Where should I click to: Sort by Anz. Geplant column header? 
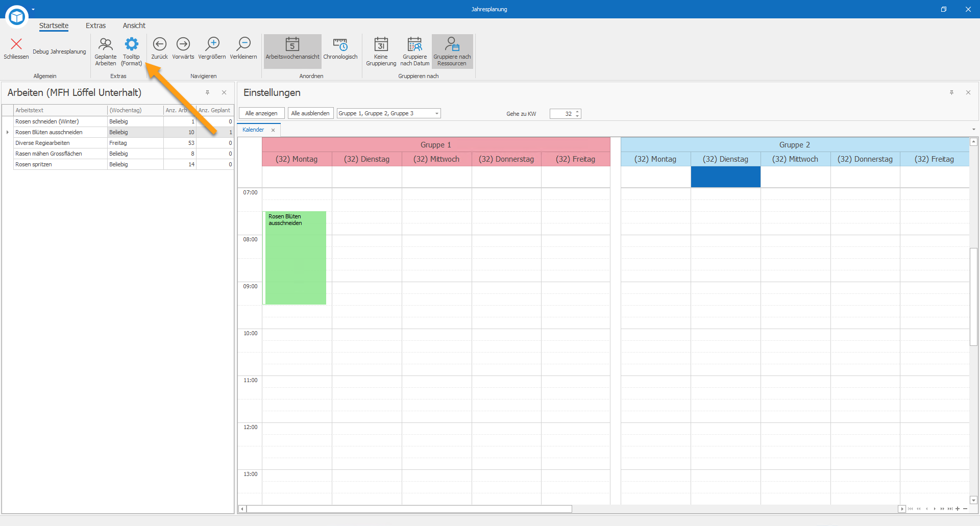[x=215, y=110]
